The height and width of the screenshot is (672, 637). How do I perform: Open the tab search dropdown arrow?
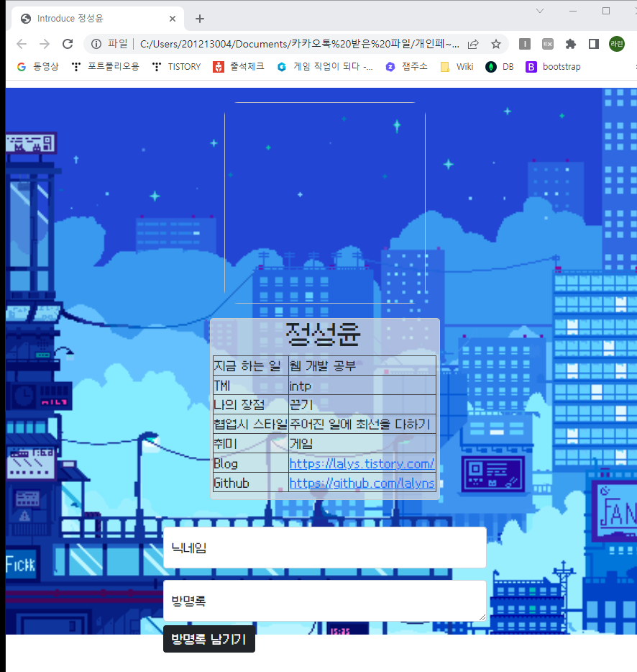(540, 11)
